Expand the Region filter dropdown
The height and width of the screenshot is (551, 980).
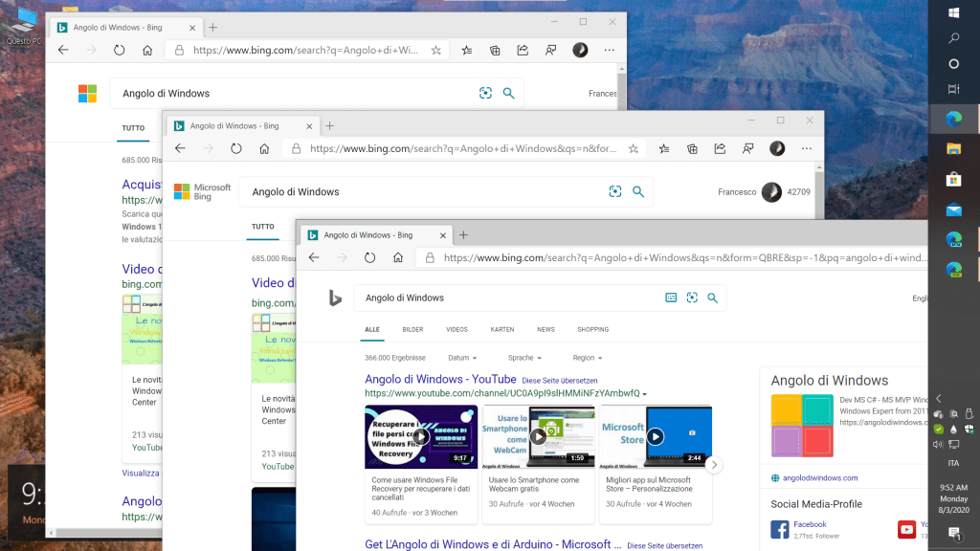587,358
